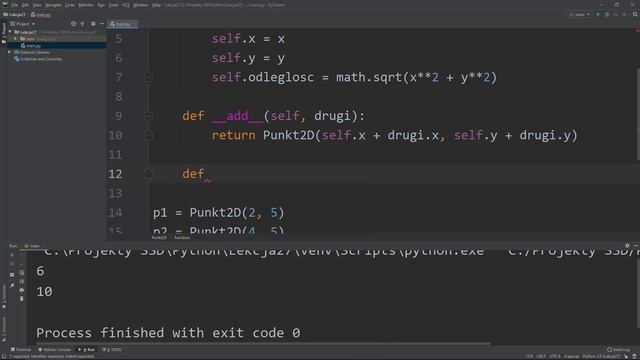The width and height of the screenshot is (640, 360).
Task: Open the Help menu
Action: pyautogui.click(x=156, y=5)
